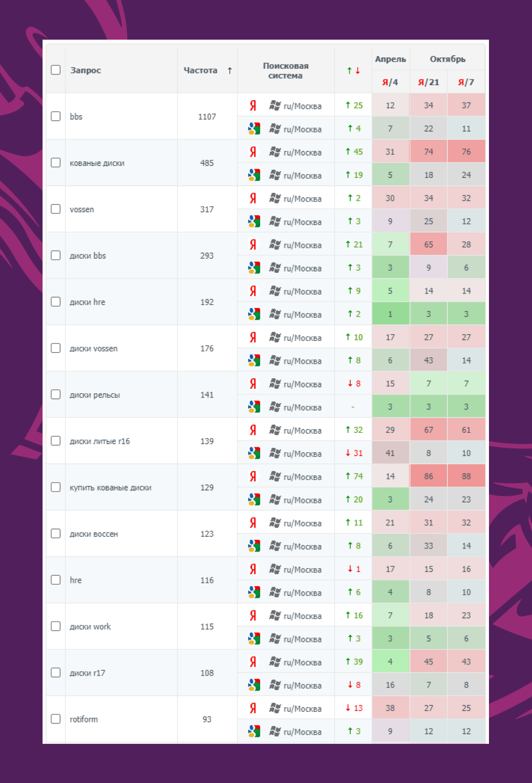Click the Yandex icon for rotiform query
Image resolution: width=532 pixels, height=783 pixels.
(x=253, y=708)
